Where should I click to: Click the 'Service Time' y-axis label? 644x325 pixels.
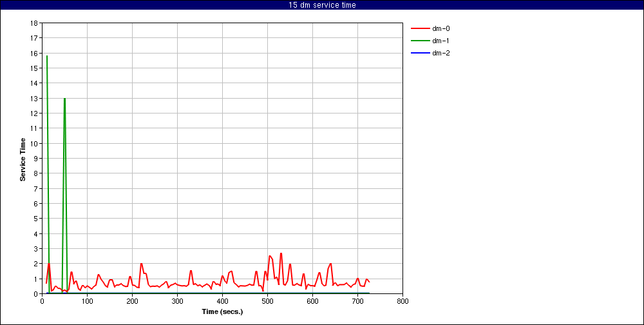[23, 159]
